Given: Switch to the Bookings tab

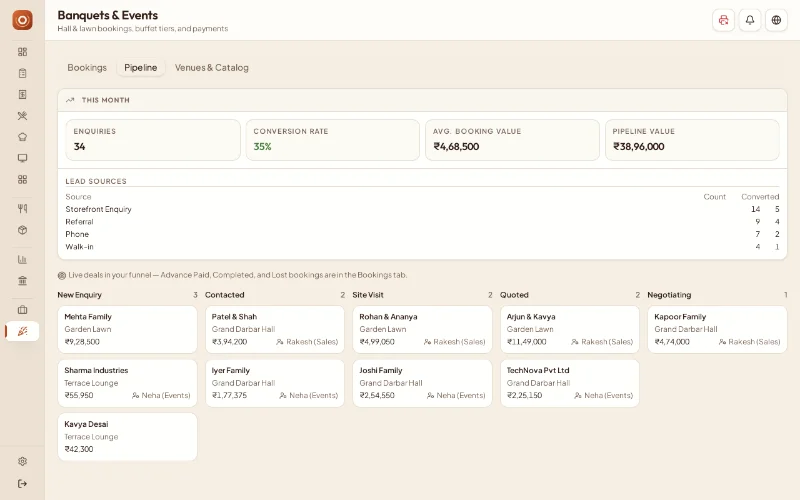Looking at the screenshot, I should coord(87,67).
